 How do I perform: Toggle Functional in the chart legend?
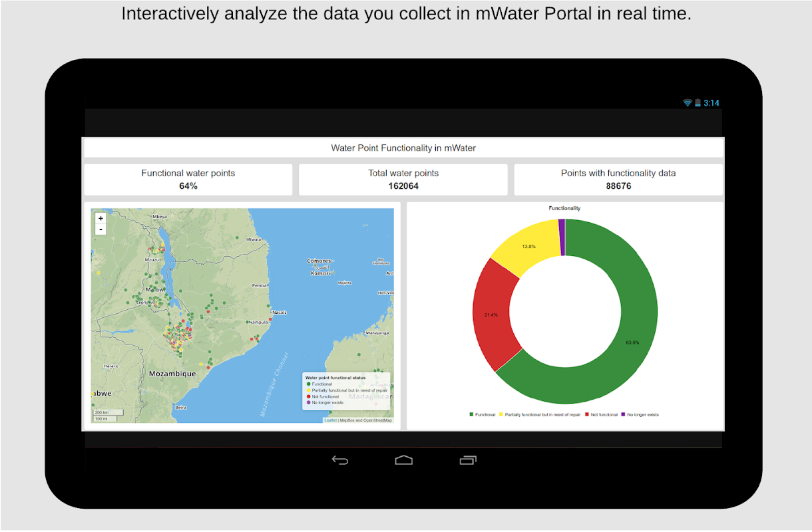(x=483, y=414)
